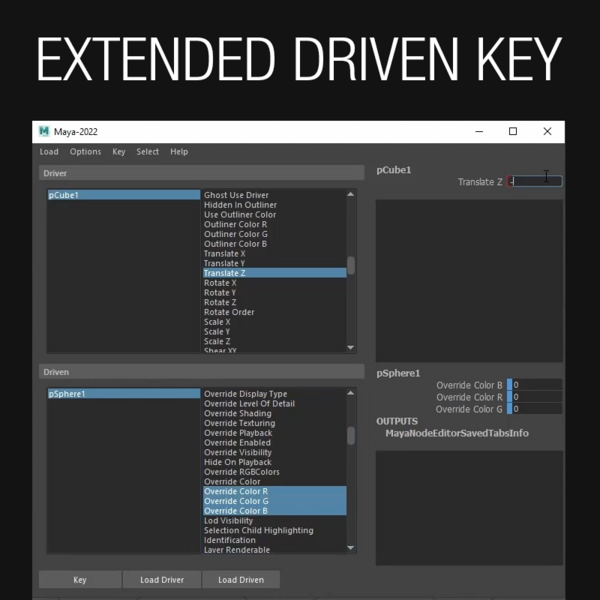
Task: Click the Load Driven button
Action: (x=241, y=579)
